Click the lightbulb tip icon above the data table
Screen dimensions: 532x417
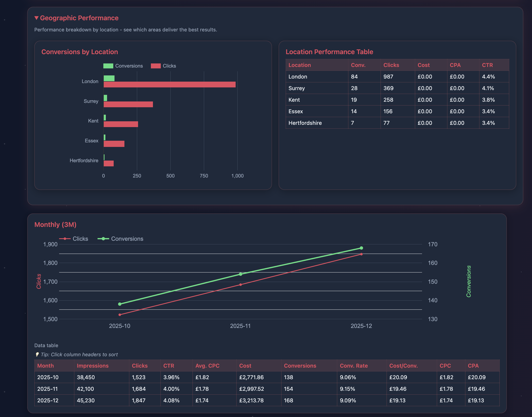coord(37,354)
